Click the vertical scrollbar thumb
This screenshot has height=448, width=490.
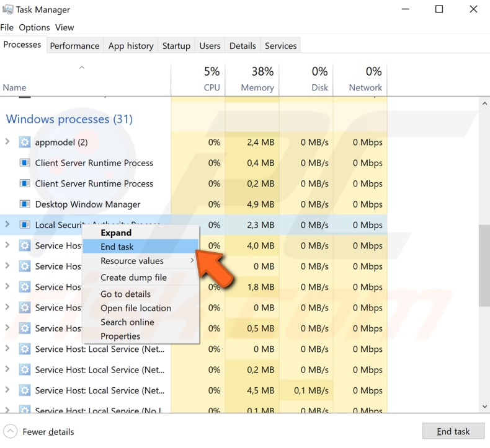[x=484, y=265]
